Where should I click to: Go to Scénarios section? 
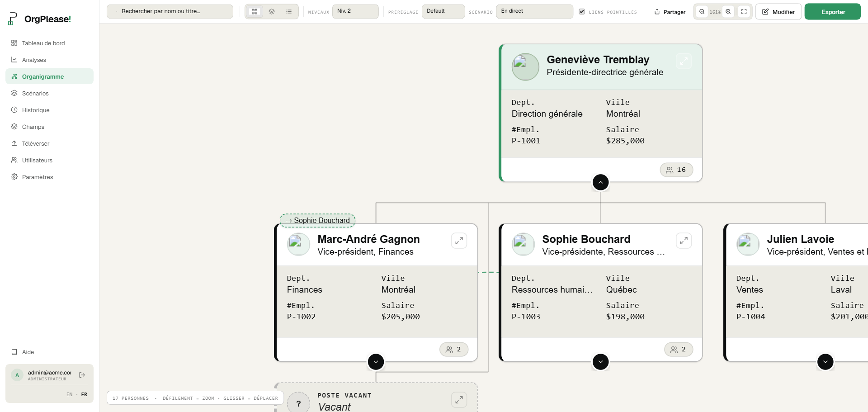[49, 93]
